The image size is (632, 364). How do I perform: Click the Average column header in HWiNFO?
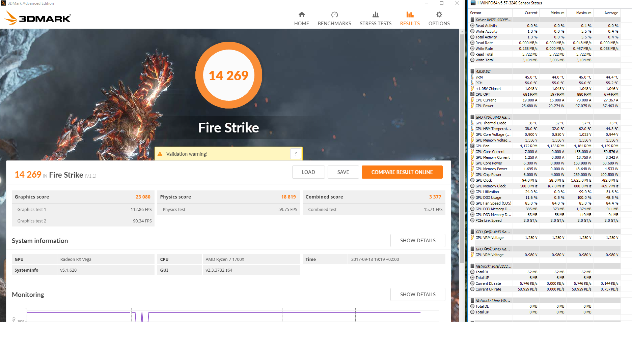607,13
